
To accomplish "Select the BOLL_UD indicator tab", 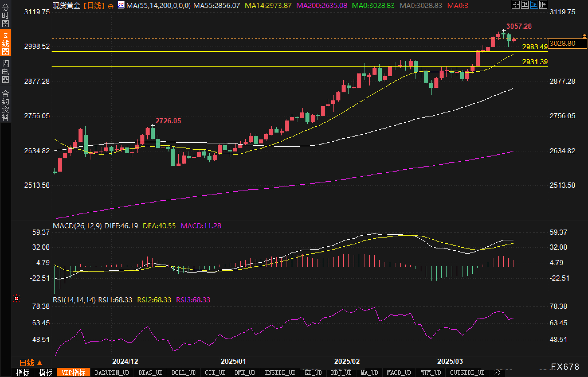I will pyautogui.click(x=183, y=372).
